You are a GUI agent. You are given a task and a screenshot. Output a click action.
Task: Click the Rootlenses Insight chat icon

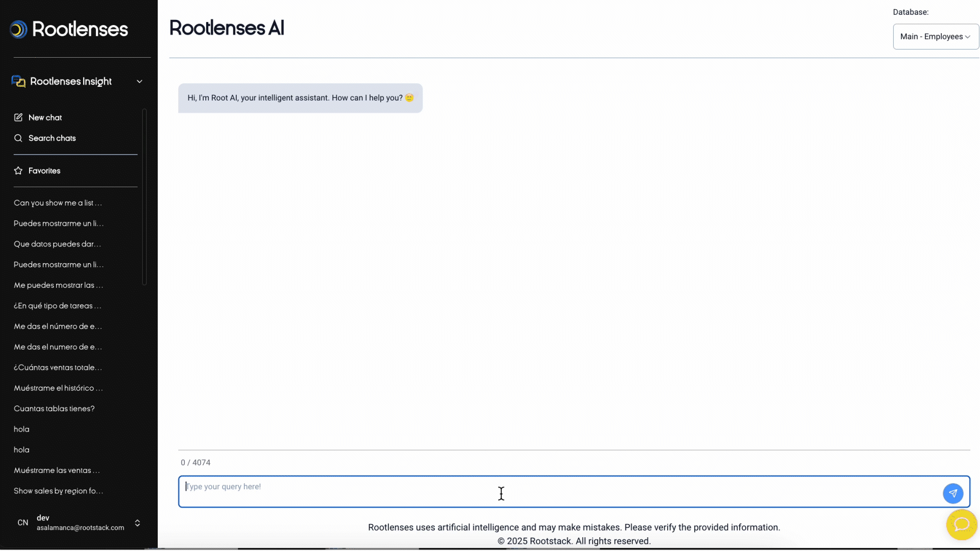pyautogui.click(x=18, y=82)
